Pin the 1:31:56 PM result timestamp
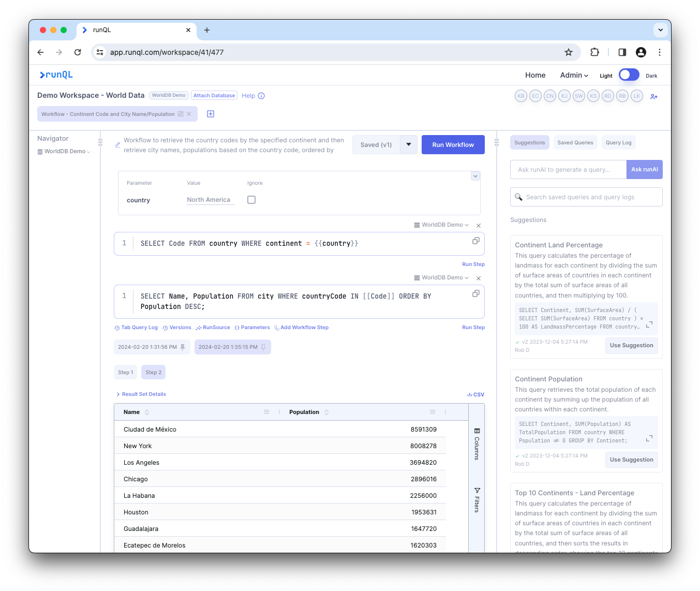This screenshot has height=591, width=700. point(183,347)
